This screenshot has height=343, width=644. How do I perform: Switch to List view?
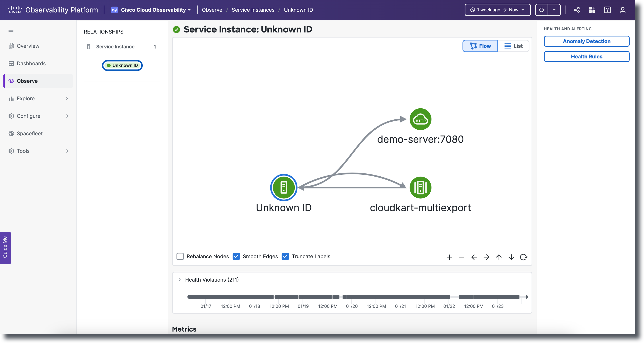(x=513, y=46)
